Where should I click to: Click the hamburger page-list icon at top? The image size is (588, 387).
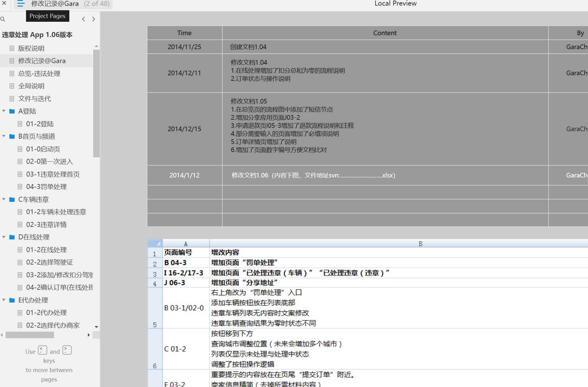[x=21, y=4]
